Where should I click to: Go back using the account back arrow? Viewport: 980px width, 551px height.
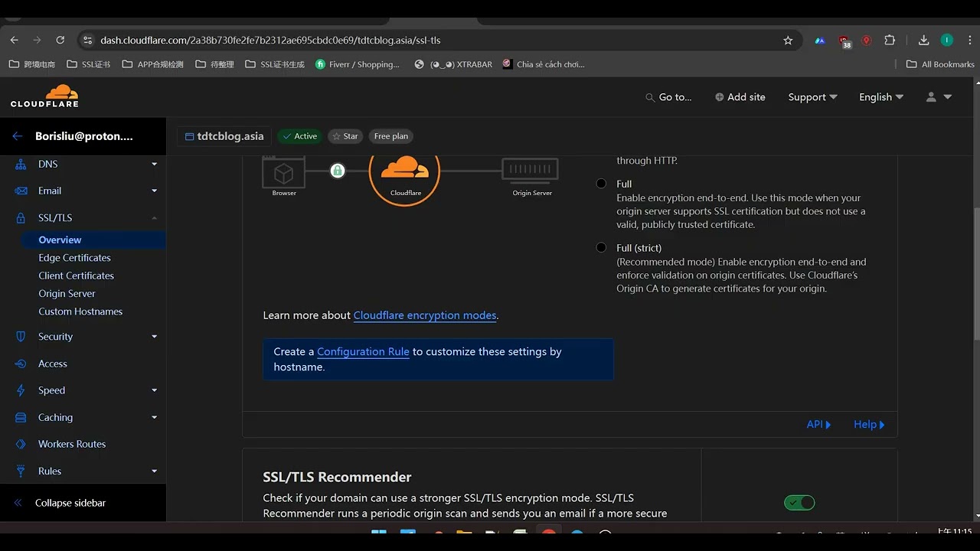click(x=18, y=136)
